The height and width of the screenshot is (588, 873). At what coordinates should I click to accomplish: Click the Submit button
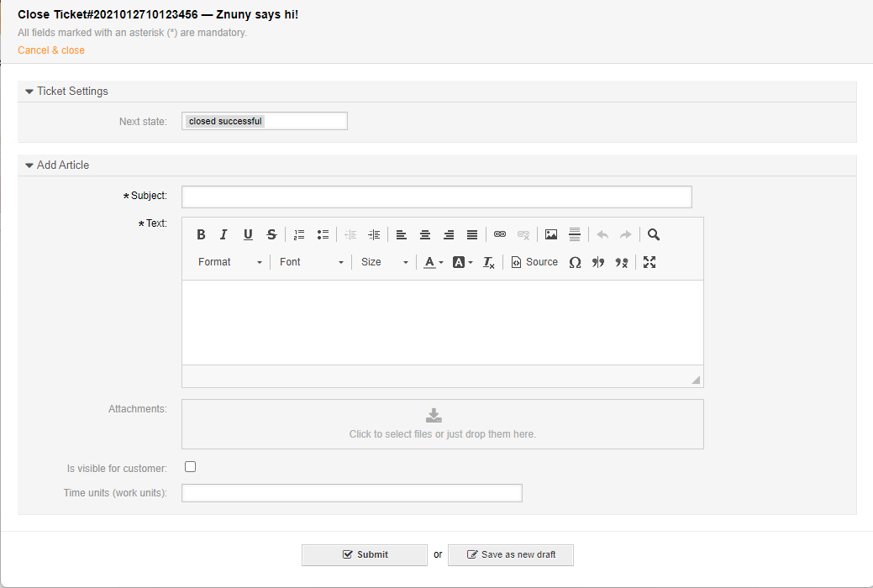(365, 554)
